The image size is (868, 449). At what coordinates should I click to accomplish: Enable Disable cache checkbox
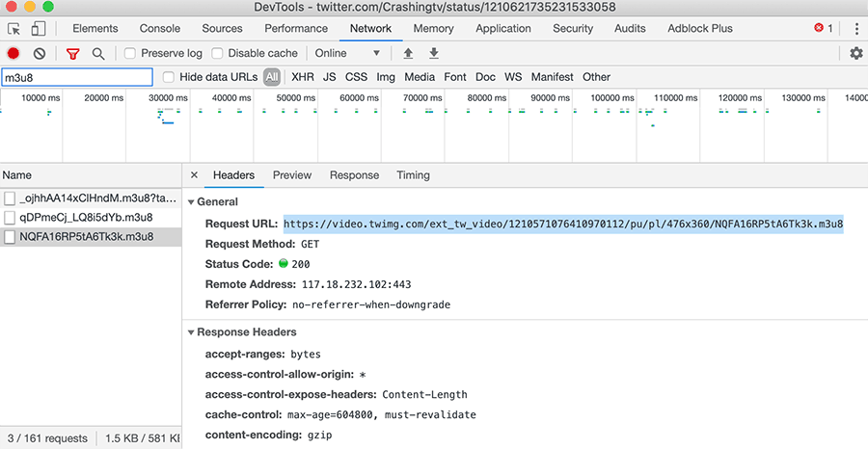pos(218,54)
